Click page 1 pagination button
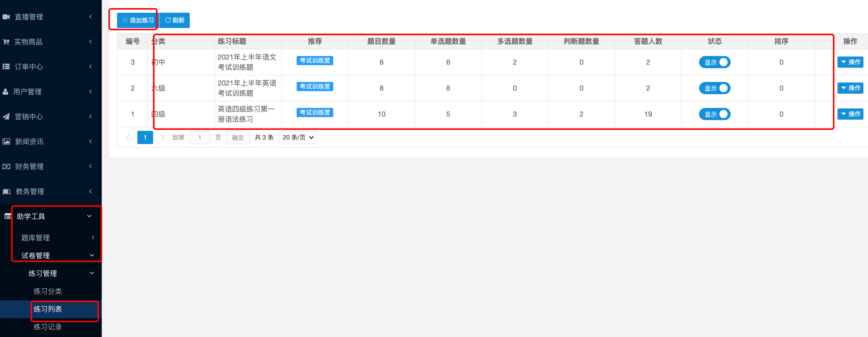 coord(145,137)
